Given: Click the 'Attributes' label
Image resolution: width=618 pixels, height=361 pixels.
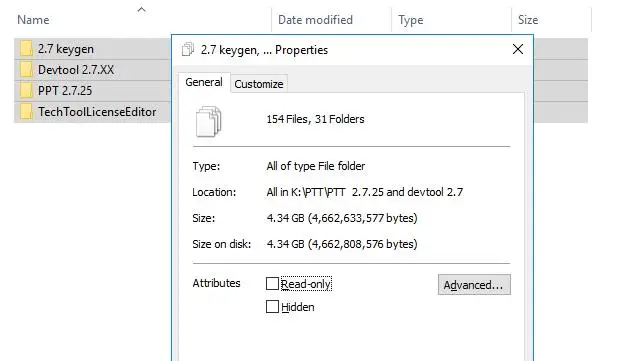Looking at the screenshot, I should [216, 283].
